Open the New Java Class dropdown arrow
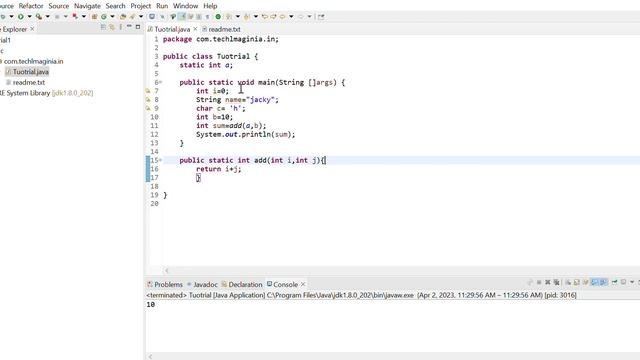Image resolution: width=640 pixels, height=360 pixels. (x=112, y=17)
